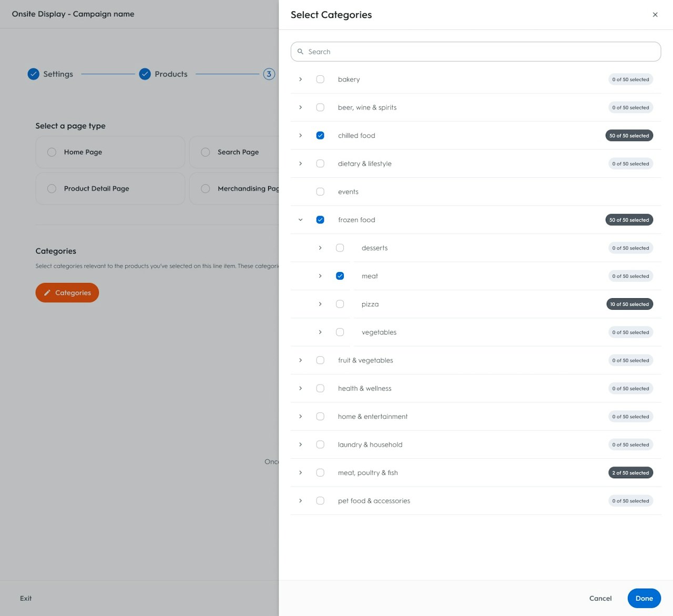Expand the desserts subcategory
Screen dimensions: 673x616
(x=320, y=248)
